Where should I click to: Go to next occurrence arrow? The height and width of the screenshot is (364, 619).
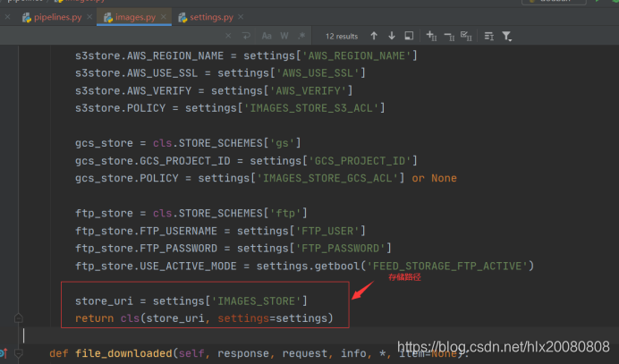(x=392, y=36)
